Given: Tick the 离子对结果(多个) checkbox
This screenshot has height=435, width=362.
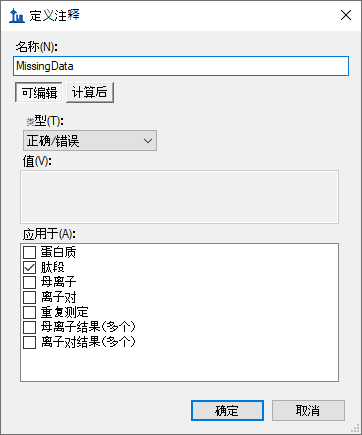Looking at the screenshot, I should (x=29, y=342).
